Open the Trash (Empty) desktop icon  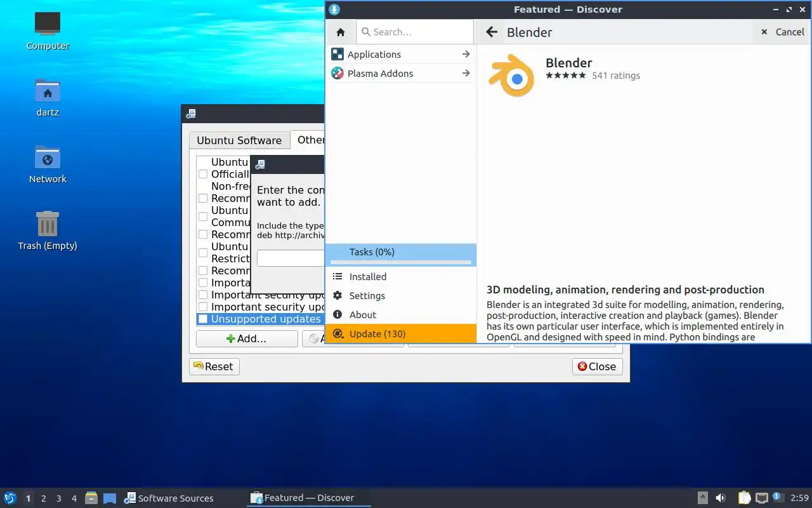(48, 224)
